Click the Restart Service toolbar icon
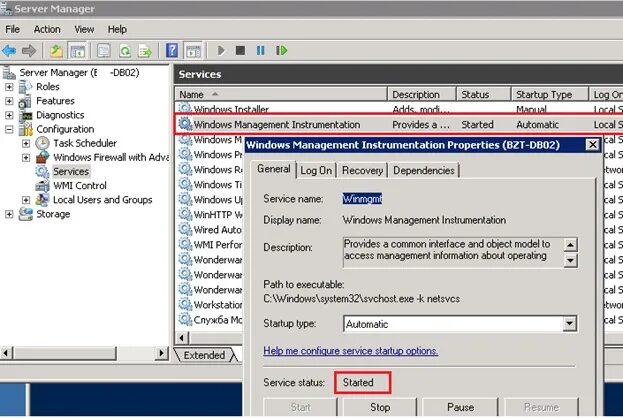623x418 pixels. [x=281, y=51]
